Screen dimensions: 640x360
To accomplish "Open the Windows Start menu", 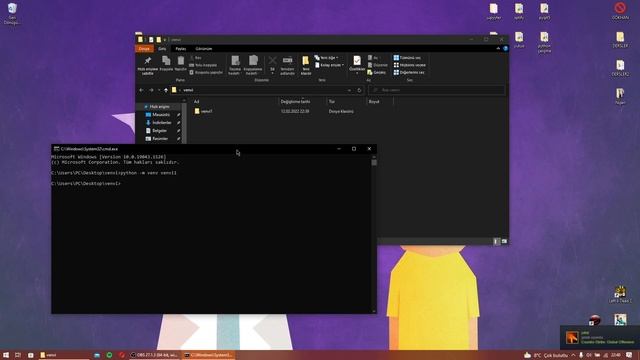I will point(6,355).
